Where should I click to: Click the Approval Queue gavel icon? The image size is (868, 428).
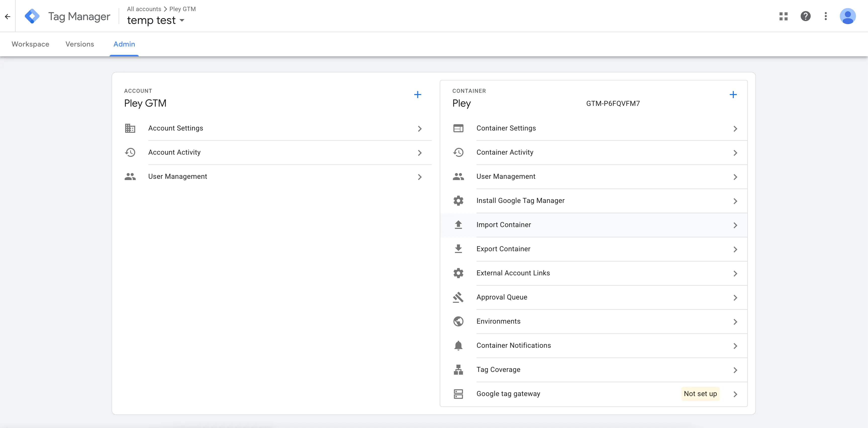(x=458, y=297)
